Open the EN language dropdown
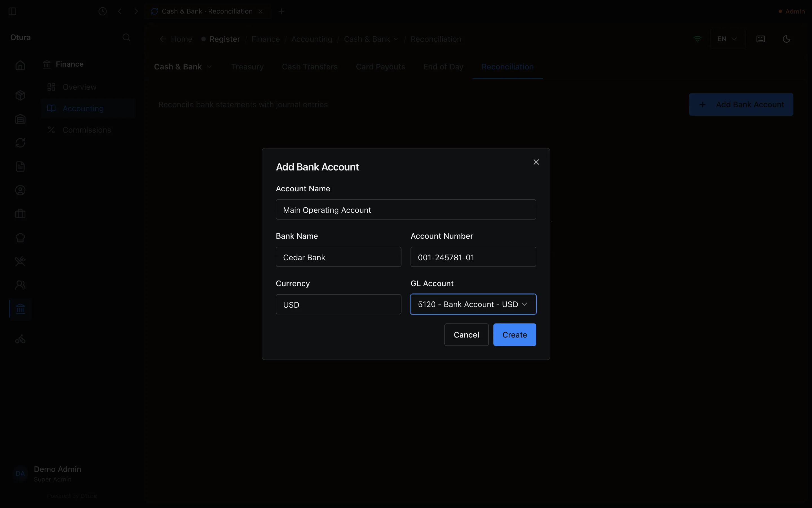The height and width of the screenshot is (508, 812). [x=727, y=39]
